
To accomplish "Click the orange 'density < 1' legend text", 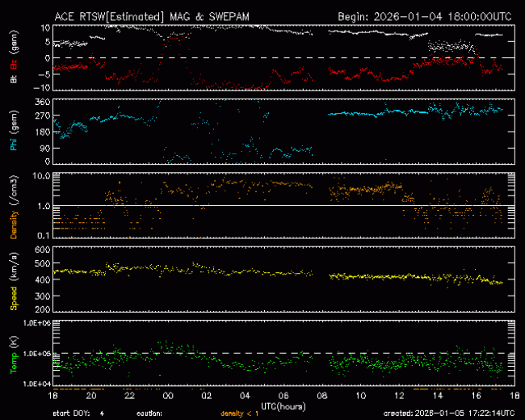I will pos(239,414).
